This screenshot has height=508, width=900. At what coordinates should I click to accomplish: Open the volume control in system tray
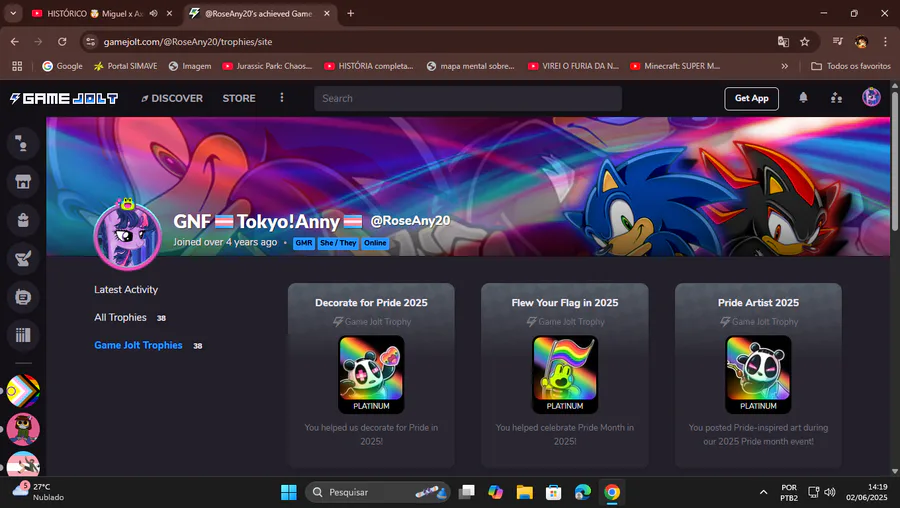[x=829, y=492]
